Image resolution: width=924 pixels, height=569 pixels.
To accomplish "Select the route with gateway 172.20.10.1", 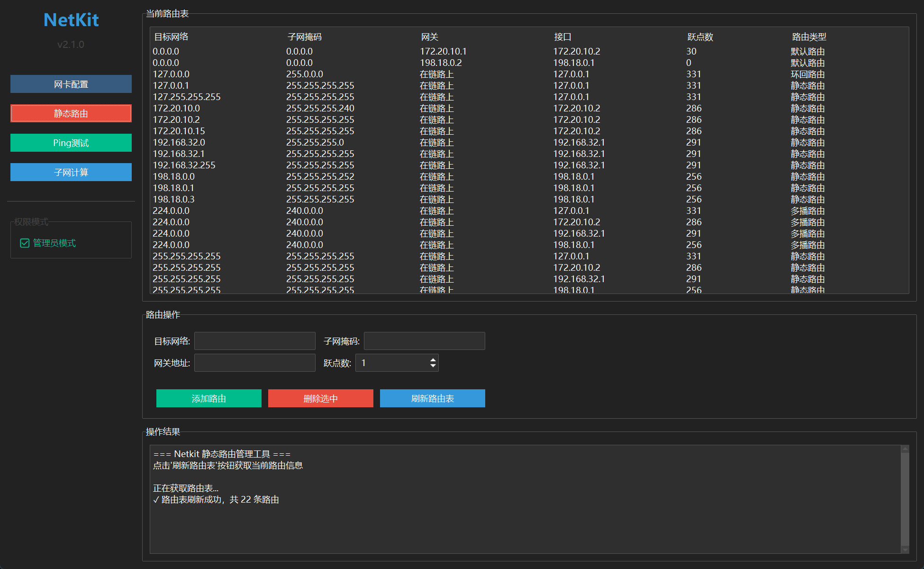I will tap(529, 51).
